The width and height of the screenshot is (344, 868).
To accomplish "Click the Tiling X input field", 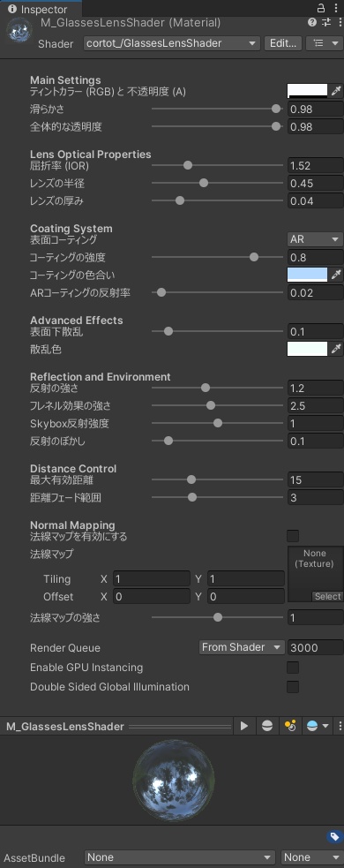I will pyautogui.click(x=152, y=579).
